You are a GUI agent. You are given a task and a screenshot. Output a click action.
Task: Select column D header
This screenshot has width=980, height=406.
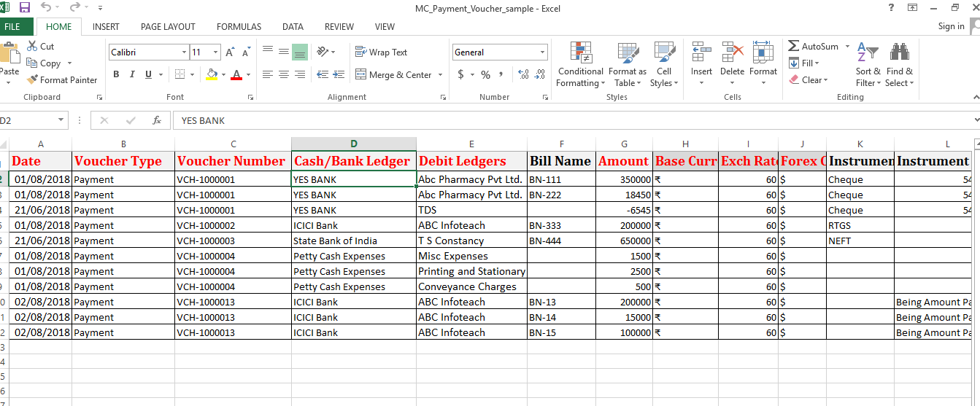point(354,144)
